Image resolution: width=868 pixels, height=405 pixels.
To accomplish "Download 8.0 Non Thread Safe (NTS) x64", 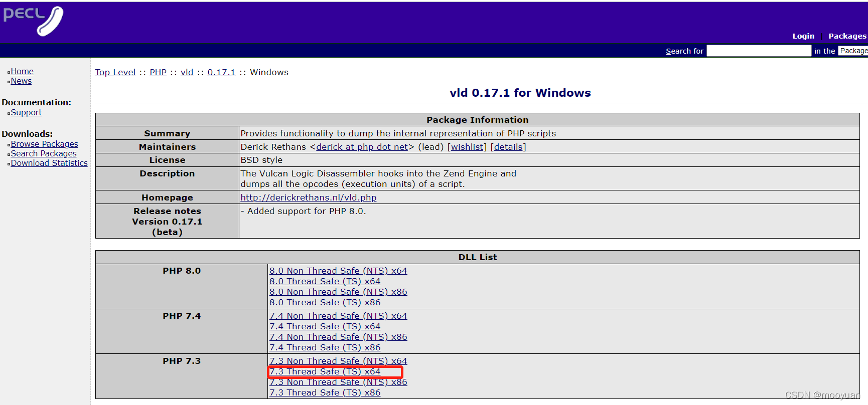I will (338, 271).
